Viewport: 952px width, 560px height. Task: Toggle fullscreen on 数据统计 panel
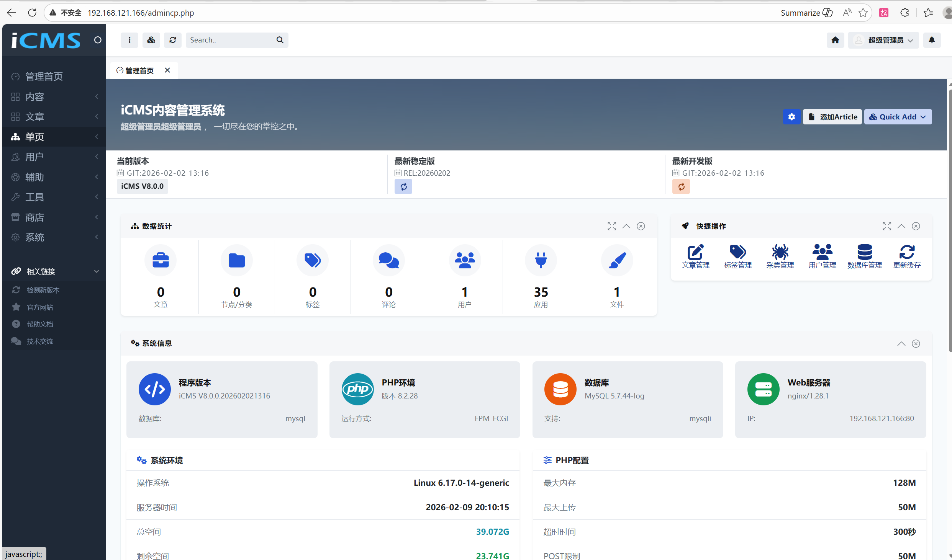[x=612, y=226]
